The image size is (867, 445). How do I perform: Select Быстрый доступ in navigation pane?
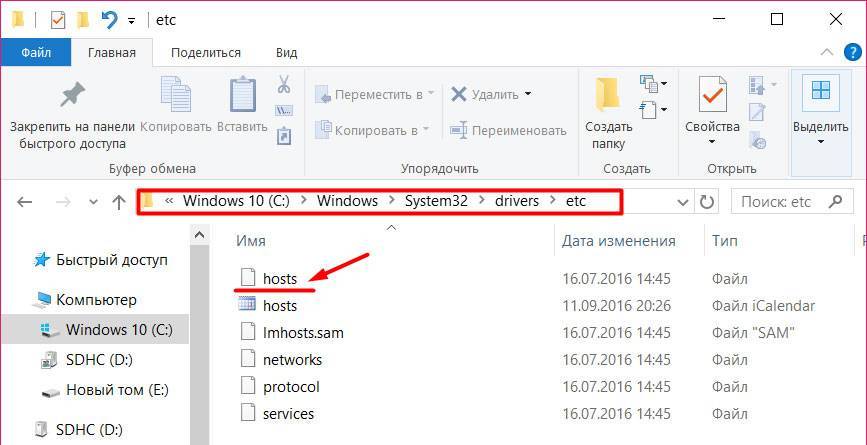point(112,260)
